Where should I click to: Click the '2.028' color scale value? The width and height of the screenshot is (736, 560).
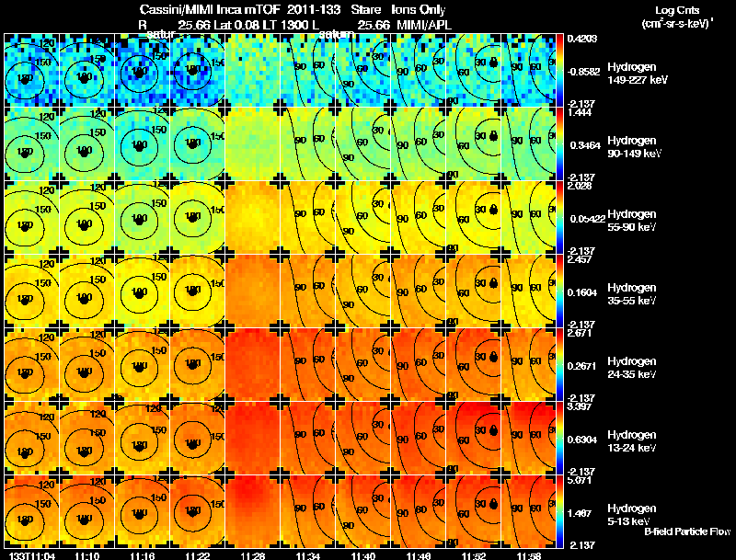click(x=580, y=186)
